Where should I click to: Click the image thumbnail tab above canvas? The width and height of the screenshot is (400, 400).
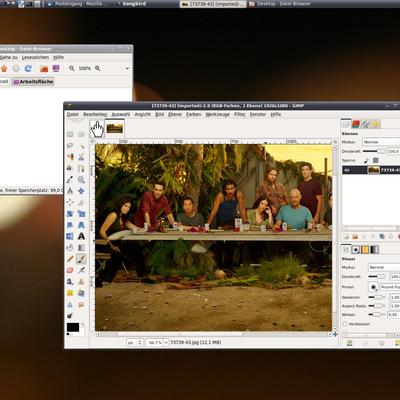114,128
